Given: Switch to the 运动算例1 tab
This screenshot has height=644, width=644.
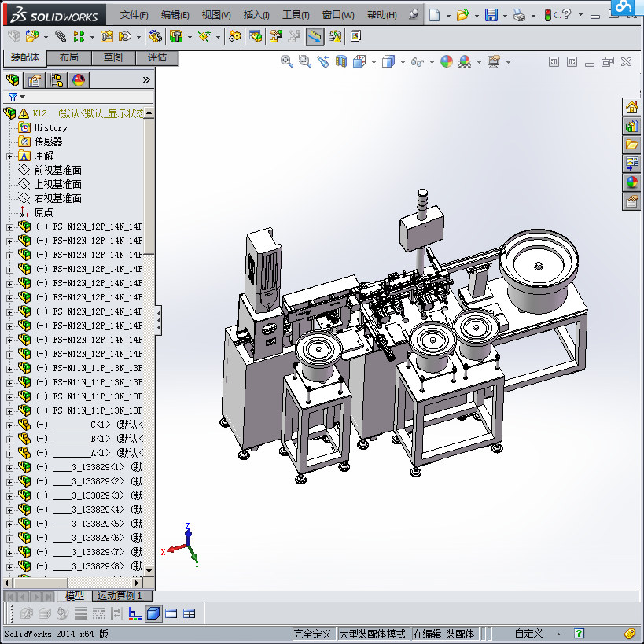Looking at the screenshot, I should pos(123,595).
